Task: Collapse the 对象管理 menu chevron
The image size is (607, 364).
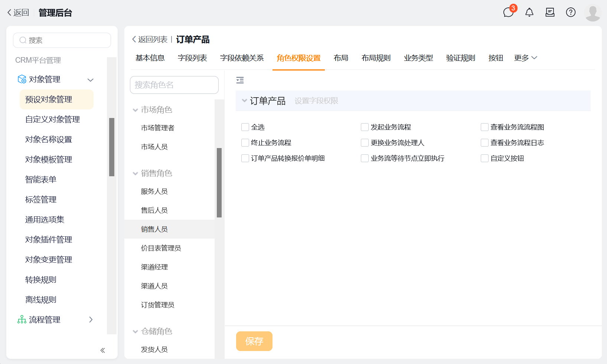Action: click(90, 80)
